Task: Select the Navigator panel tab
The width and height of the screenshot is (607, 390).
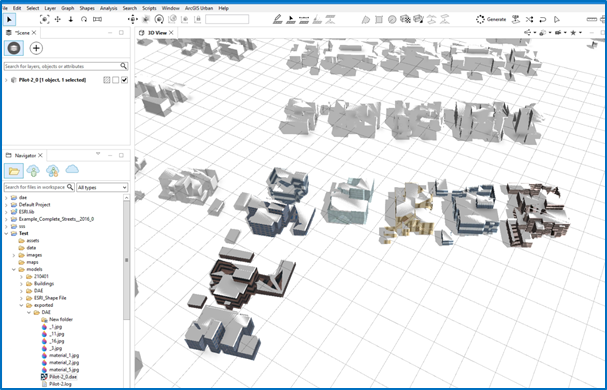Action: pyautogui.click(x=25, y=156)
